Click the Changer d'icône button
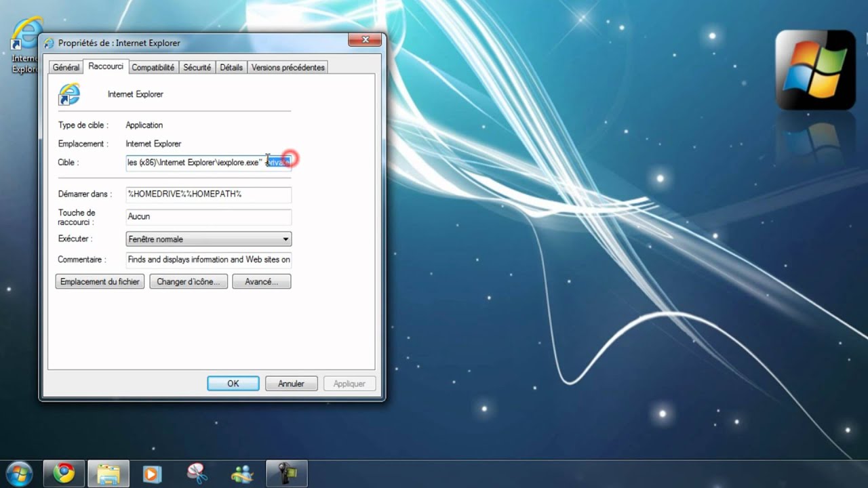Viewport: 868px width, 488px height. [188, 281]
